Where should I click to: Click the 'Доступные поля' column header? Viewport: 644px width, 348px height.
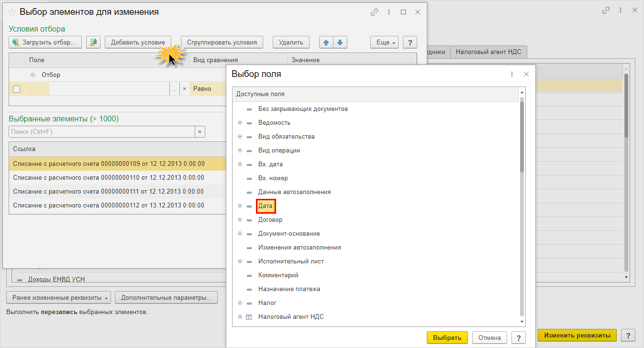376,94
